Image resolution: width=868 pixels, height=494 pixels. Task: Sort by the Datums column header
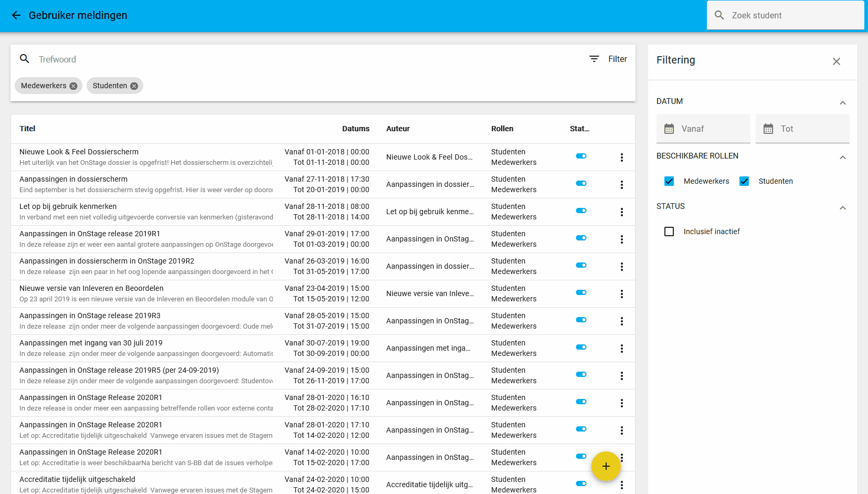click(356, 129)
